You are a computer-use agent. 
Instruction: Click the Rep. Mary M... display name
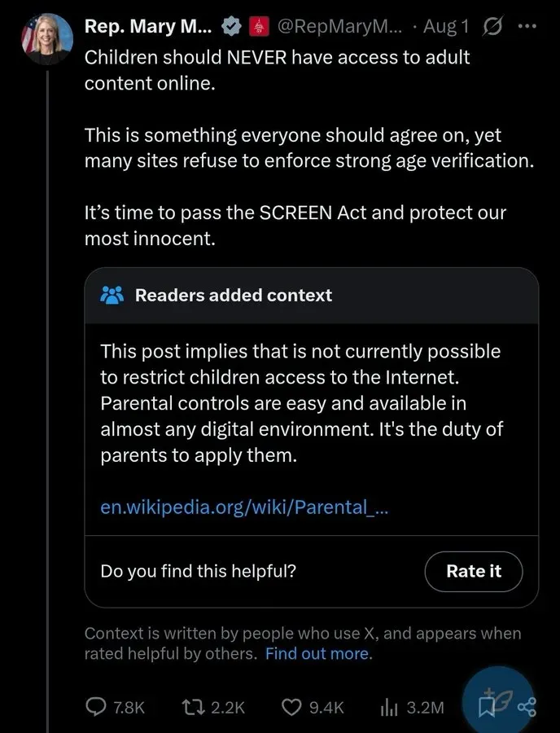148,27
